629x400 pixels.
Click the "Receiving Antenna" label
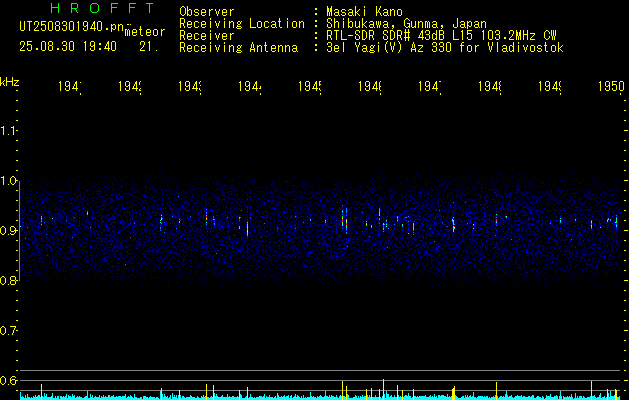pos(238,48)
